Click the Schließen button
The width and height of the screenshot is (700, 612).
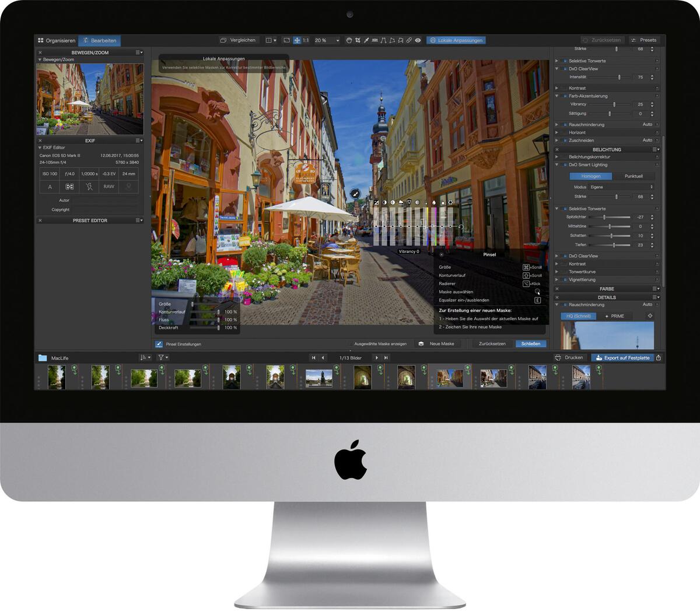[x=530, y=344]
